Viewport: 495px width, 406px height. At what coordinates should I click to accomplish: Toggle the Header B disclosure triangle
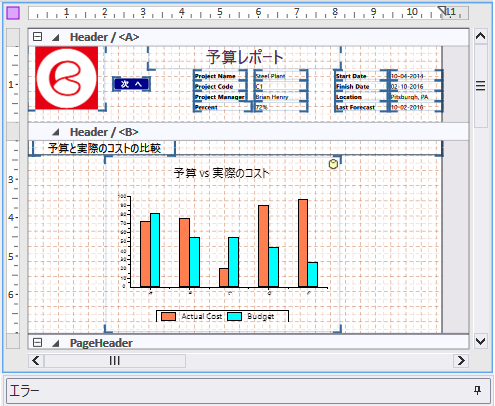(56, 132)
